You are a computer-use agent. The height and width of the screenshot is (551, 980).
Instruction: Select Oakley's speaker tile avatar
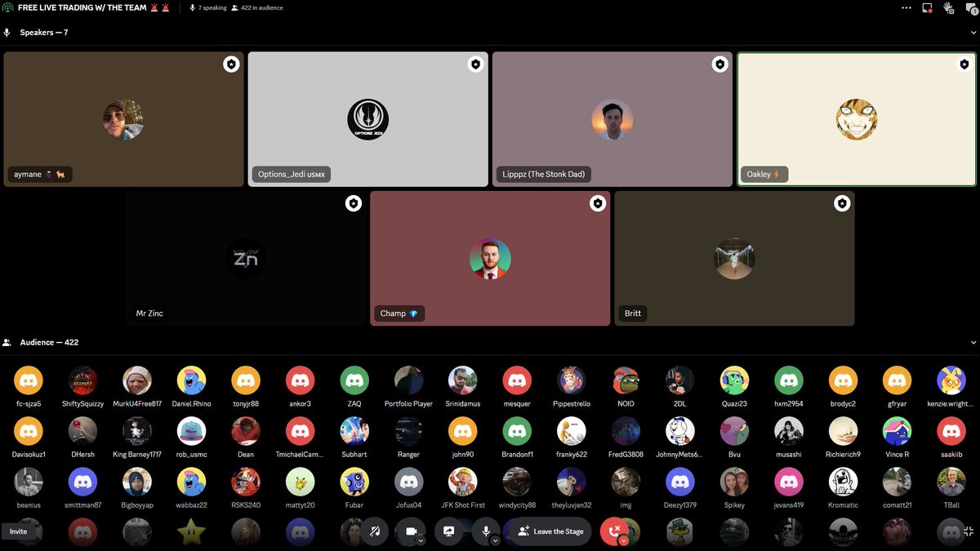tap(857, 119)
